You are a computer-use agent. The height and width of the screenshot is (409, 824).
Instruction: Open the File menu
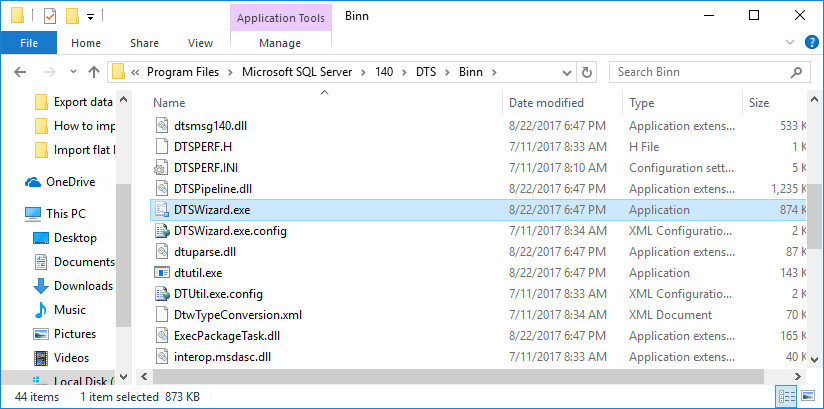tap(29, 43)
